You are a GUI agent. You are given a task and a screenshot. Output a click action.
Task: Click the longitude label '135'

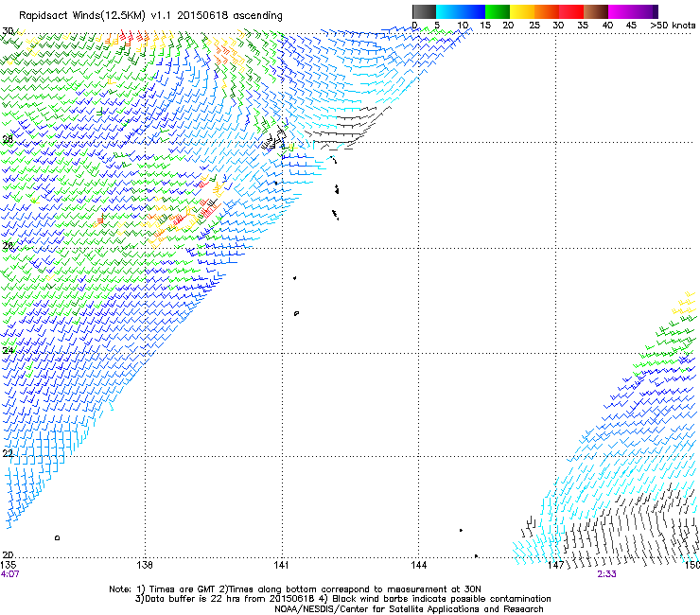(x=9, y=565)
